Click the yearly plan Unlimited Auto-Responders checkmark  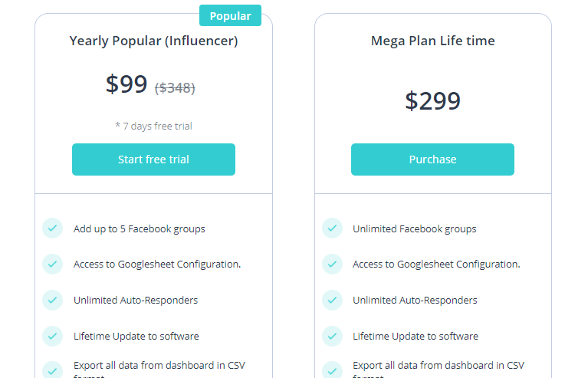click(52, 300)
